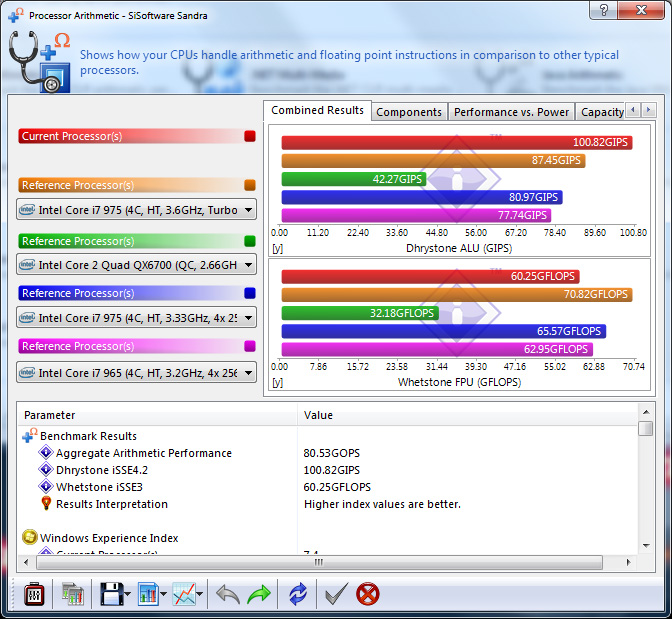672x619 pixels.
Task: Open the Intel Core i7 975 3.33GHz dropdown
Action: [x=136, y=318]
